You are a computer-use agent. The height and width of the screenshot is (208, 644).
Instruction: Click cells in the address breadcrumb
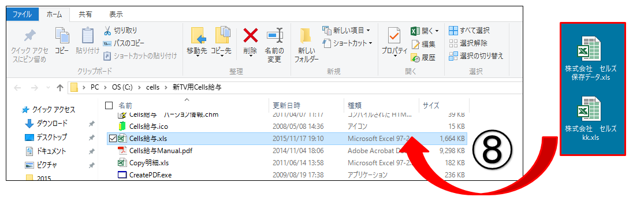tap(152, 88)
